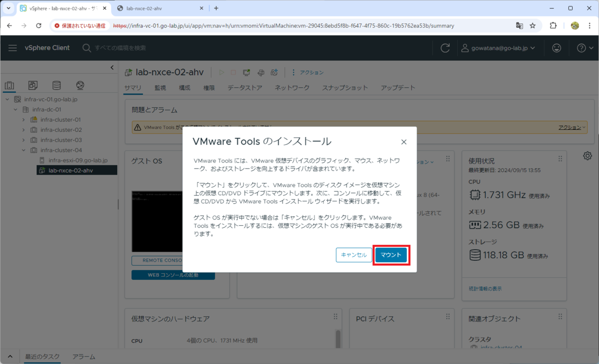Open the browser extensions puzzle icon
This screenshot has height=364, width=599.
[553, 25]
